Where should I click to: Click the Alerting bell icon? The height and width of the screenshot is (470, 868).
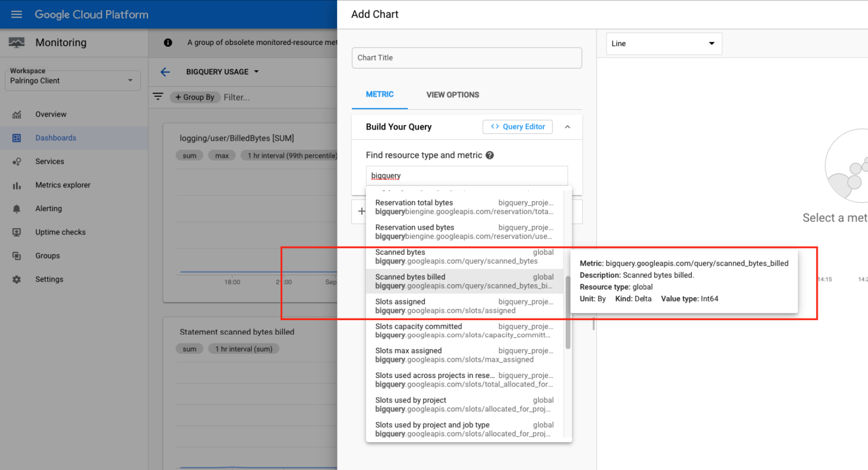[17, 209]
